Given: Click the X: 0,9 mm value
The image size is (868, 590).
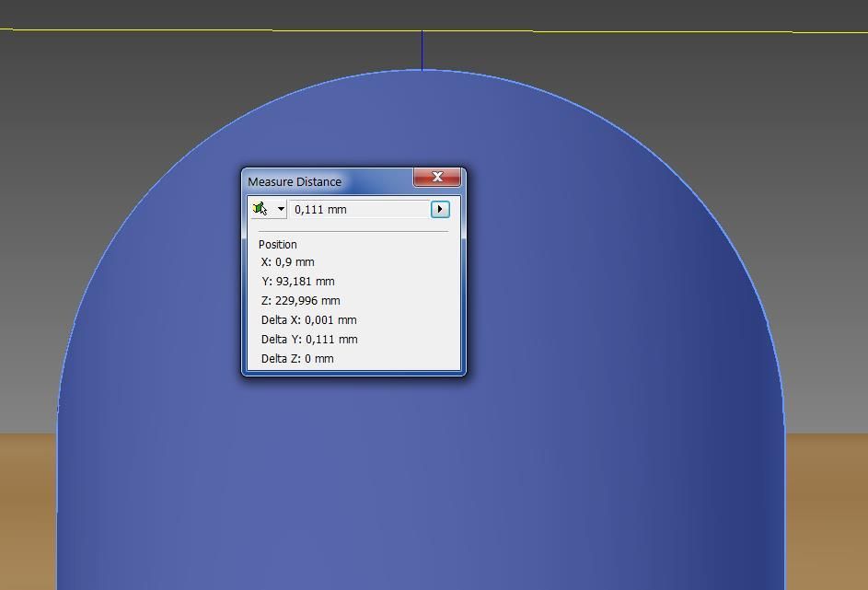Looking at the screenshot, I should pos(288,262).
